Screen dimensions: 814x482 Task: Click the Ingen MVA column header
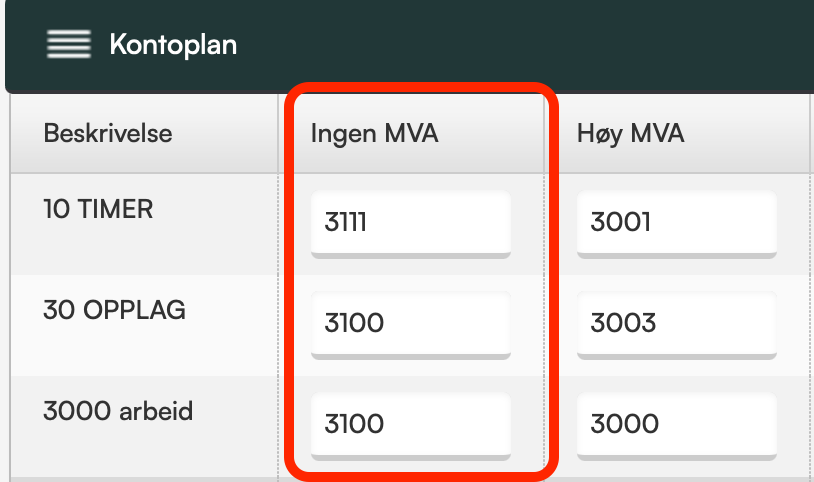pyautogui.click(x=375, y=133)
